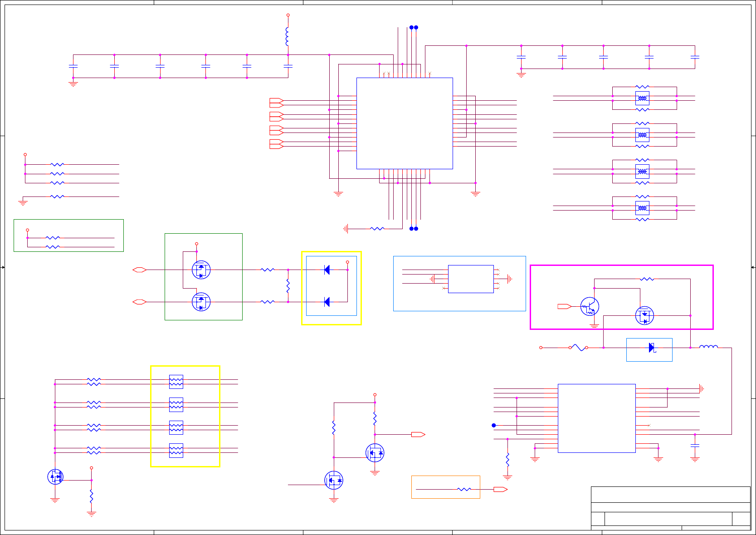The image size is (756, 535).
Task: Select the lower bidirectional port left of green box
Action: pyautogui.click(x=139, y=302)
